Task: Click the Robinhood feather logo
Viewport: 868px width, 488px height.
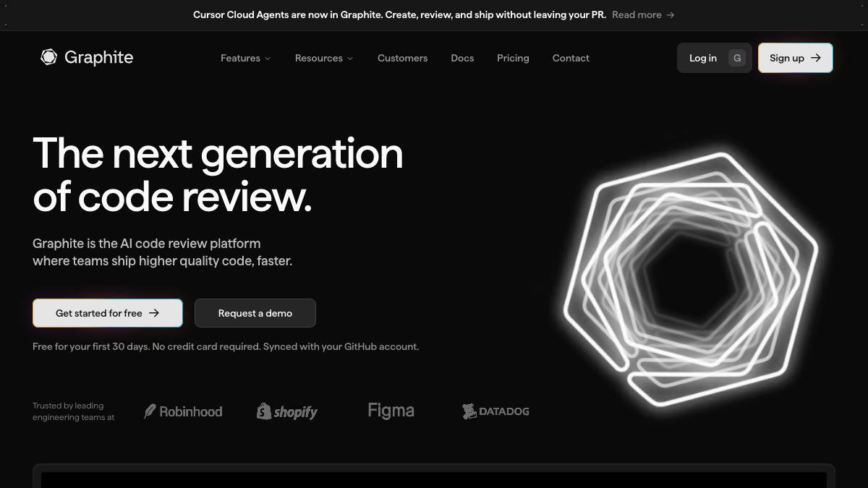Action: click(x=150, y=411)
